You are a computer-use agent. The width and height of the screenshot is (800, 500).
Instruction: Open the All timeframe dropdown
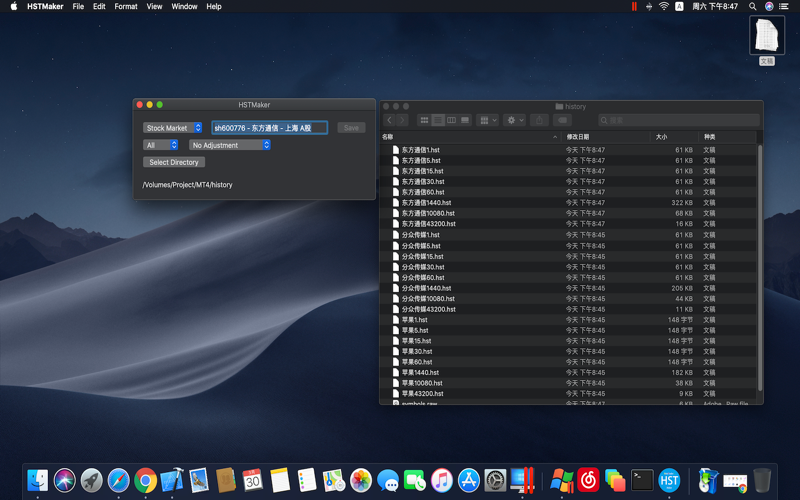160,145
